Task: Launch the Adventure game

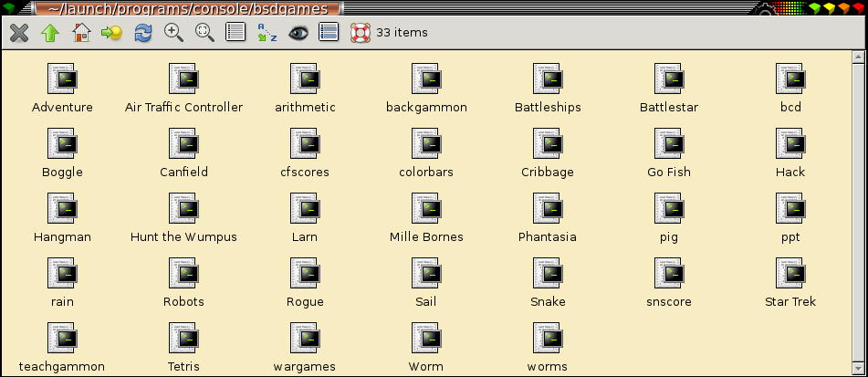Action: 62,89
